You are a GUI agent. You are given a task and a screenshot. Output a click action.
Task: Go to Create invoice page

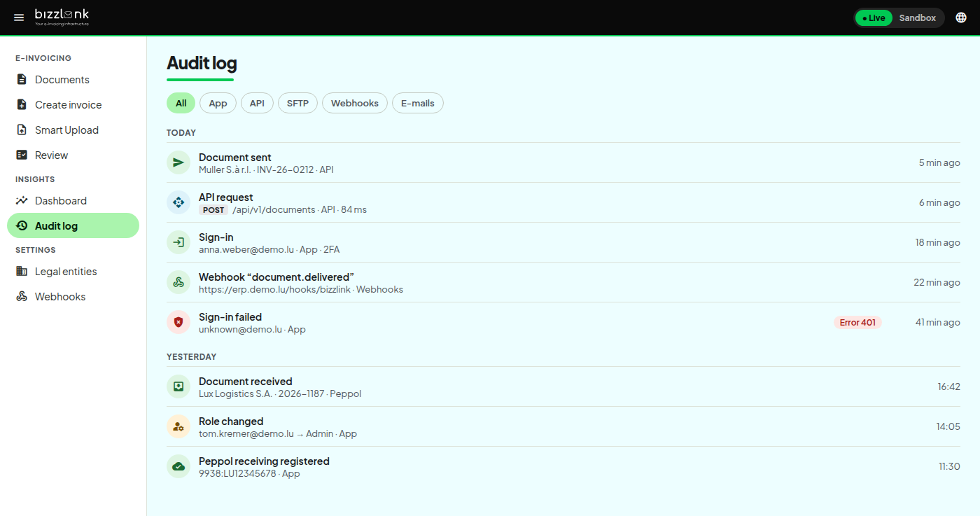click(x=73, y=105)
